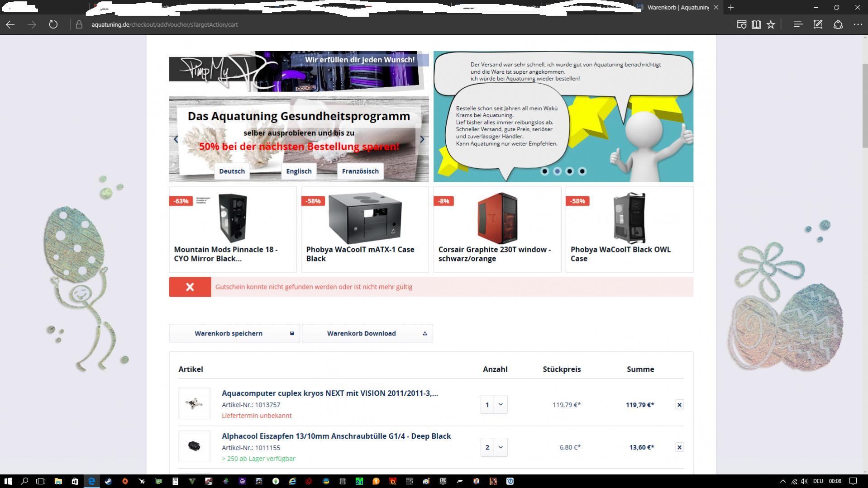Show hidden system tray icons
The image size is (868, 488).
tap(783, 481)
